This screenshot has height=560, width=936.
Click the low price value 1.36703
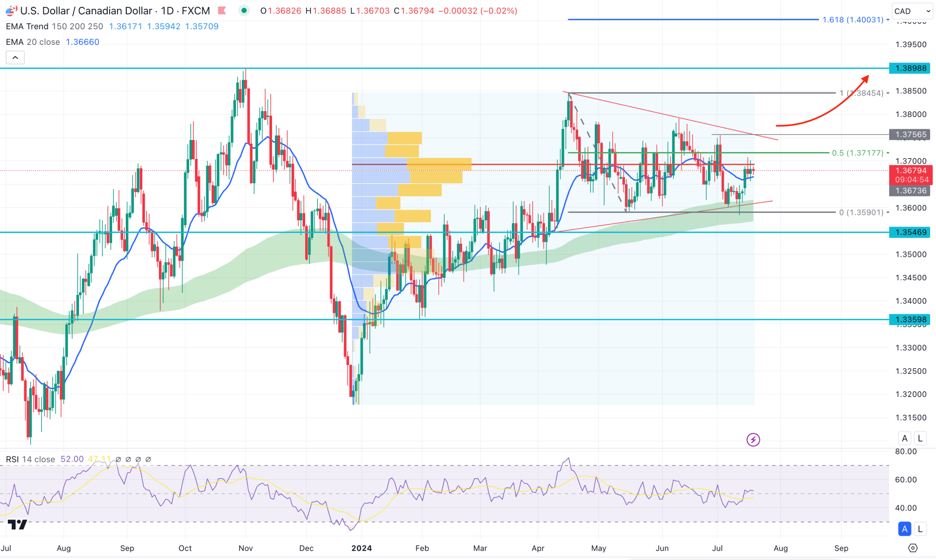(373, 11)
